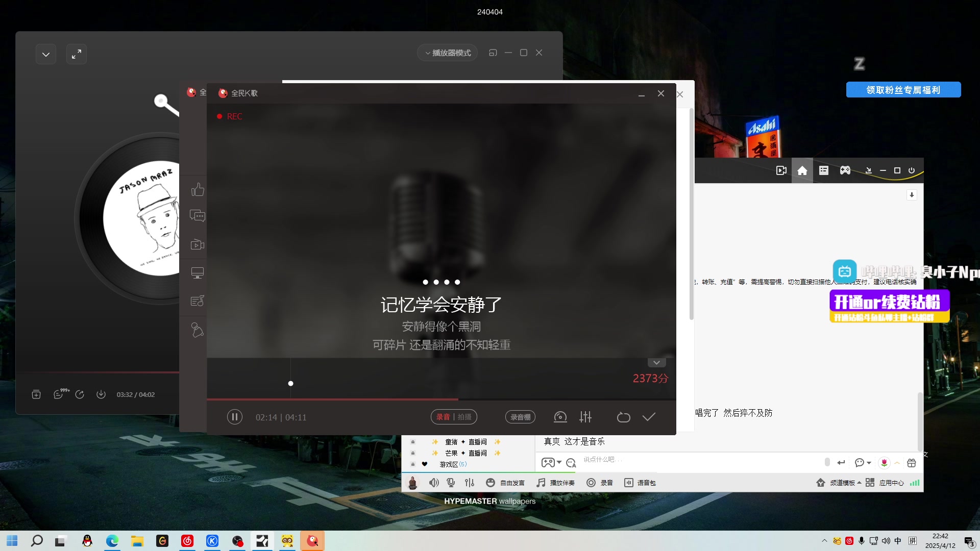Expand the 频道模板 channel template menu
This screenshot has width=980, height=551.
(x=839, y=483)
